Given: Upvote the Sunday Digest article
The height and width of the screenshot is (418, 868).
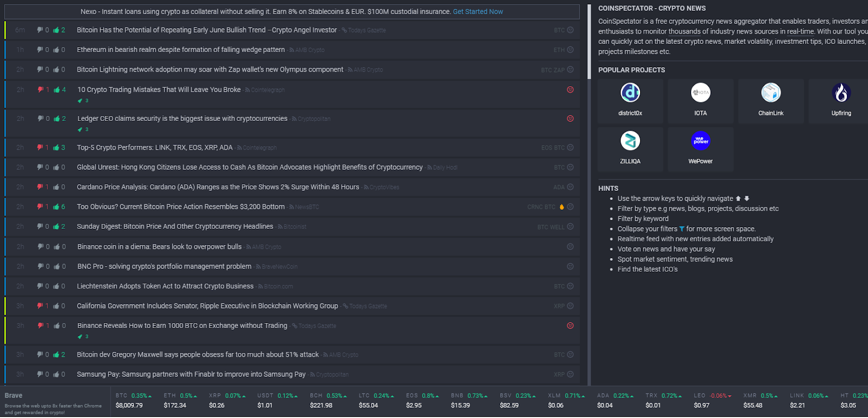Looking at the screenshot, I should (x=56, y=227).
